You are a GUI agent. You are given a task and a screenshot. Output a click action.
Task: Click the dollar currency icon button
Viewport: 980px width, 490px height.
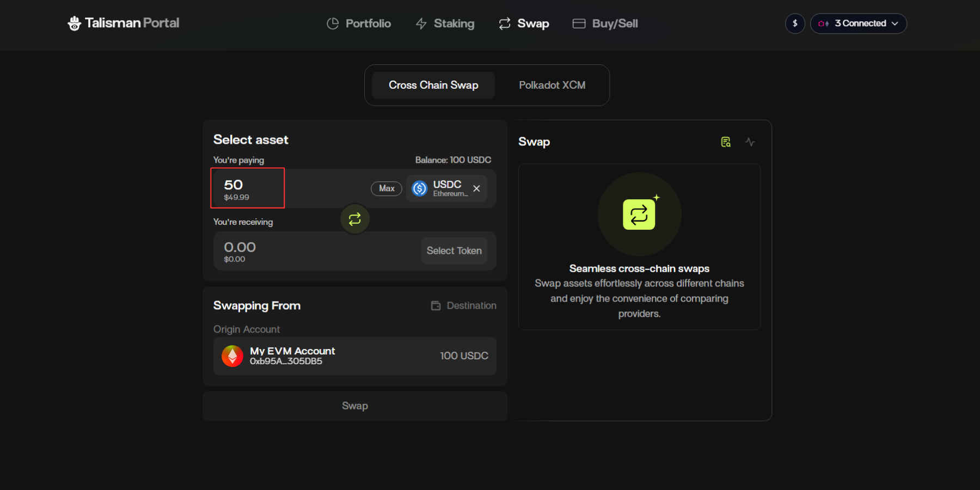795,23
